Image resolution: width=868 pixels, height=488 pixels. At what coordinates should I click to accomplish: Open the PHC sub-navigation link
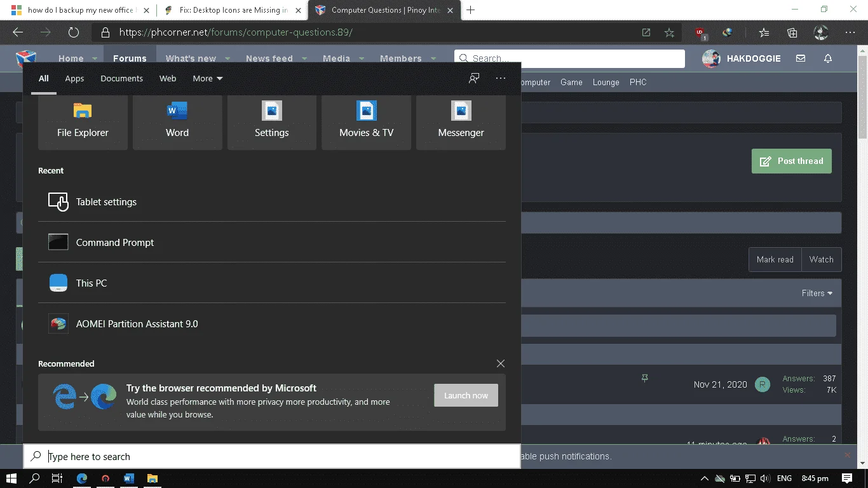coord(638,82)
